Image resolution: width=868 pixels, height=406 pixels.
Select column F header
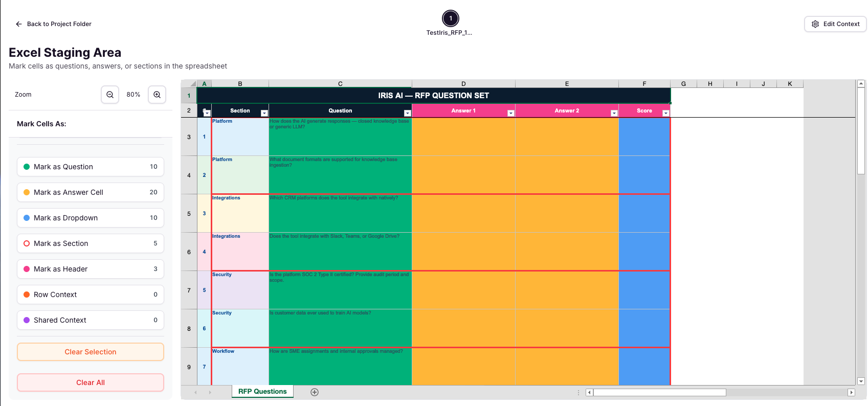pyautogui.click(x=644, y=84)
